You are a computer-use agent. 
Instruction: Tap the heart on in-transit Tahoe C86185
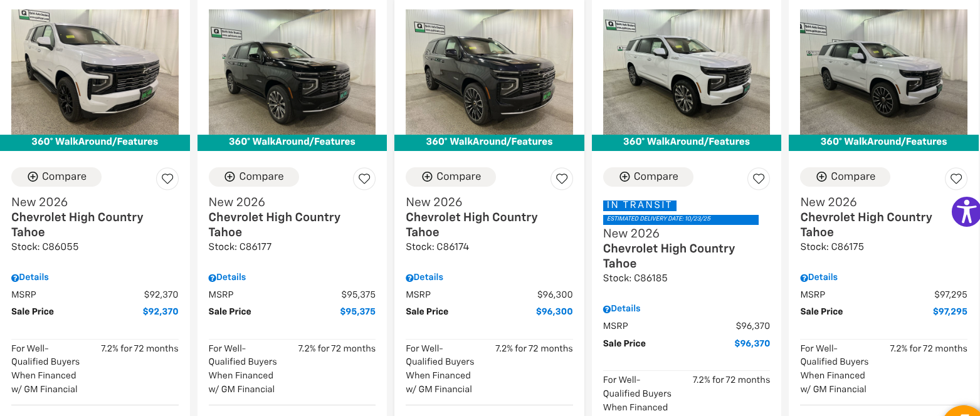pyautogui.click(x=759, y=179)
